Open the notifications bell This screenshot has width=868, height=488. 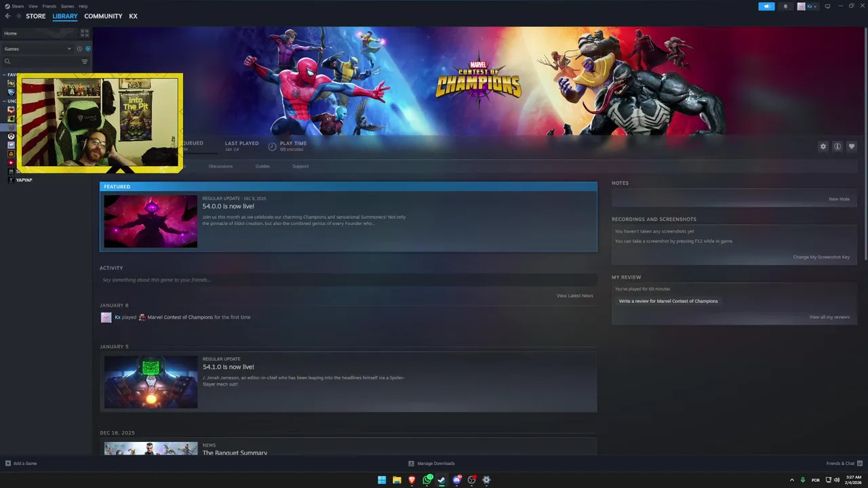click(786, 6)
